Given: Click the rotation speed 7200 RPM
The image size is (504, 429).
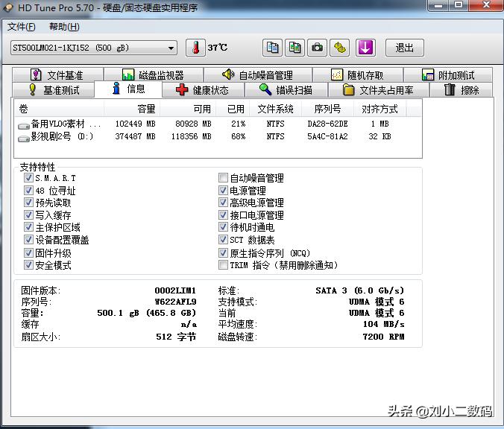Looking at the screenshot, I should point(383,337).
